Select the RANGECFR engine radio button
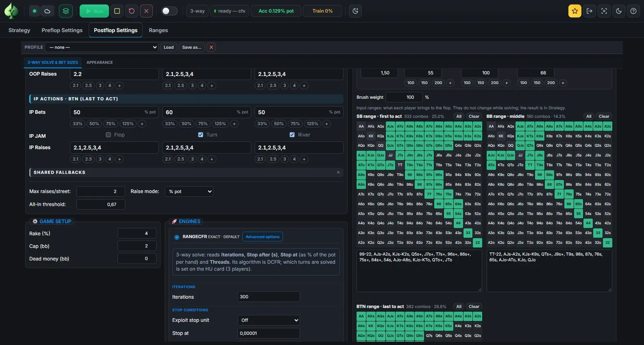The height and width of the screenshot is (345, 644). pyautogui.click(x=177, y=237)
